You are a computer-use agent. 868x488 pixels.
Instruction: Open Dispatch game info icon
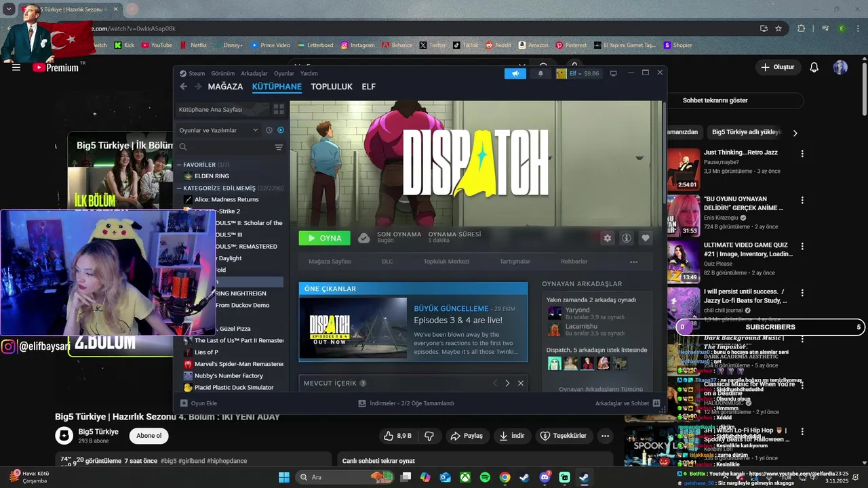pyautogui.click(x=627, y=238)
